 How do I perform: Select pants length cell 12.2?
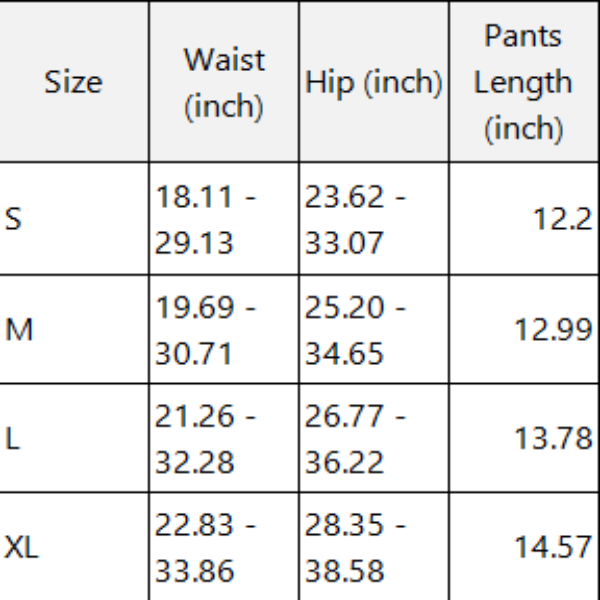523,219
